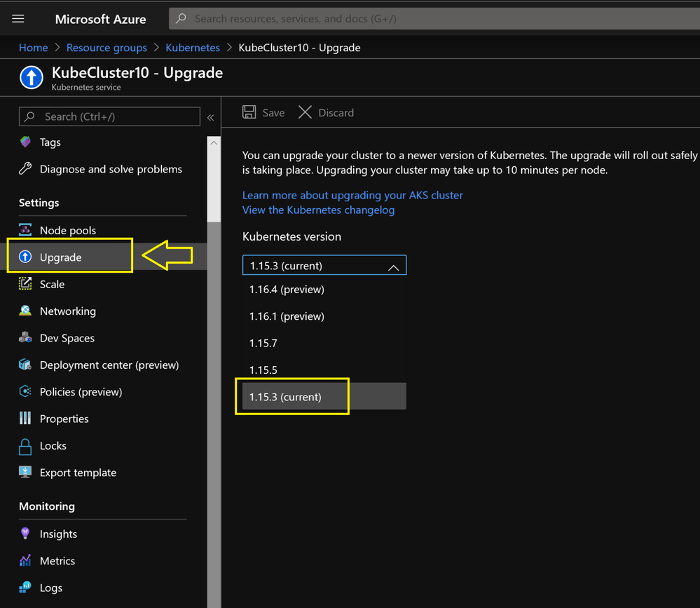Click the Diagnose and solve problems wrench icon
The image size is (700, 608).
coord(25,169)
